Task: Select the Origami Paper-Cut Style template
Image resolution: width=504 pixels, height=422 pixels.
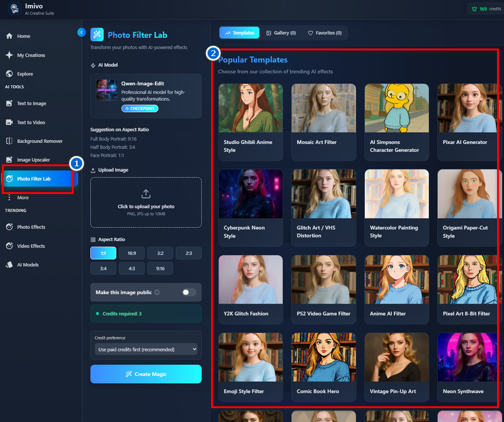Action: click(469, 208)
